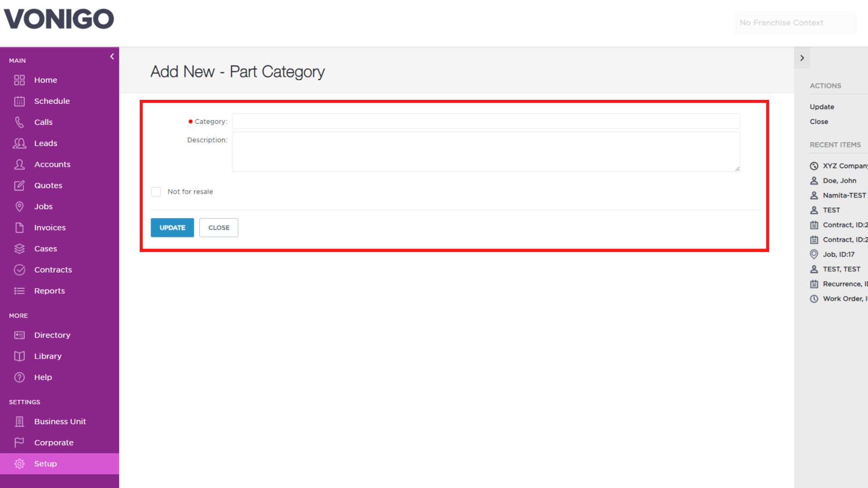Open the No Franchise Context selector

pos(795,23)
